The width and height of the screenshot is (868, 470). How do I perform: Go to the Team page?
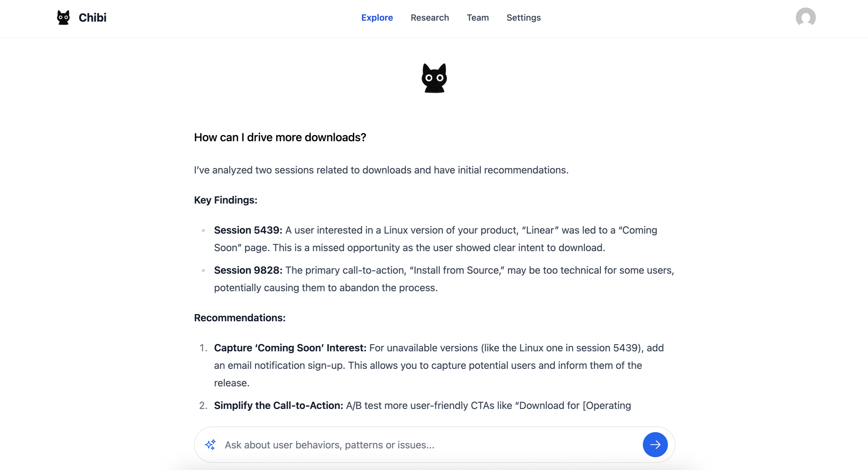coord(477,18)
